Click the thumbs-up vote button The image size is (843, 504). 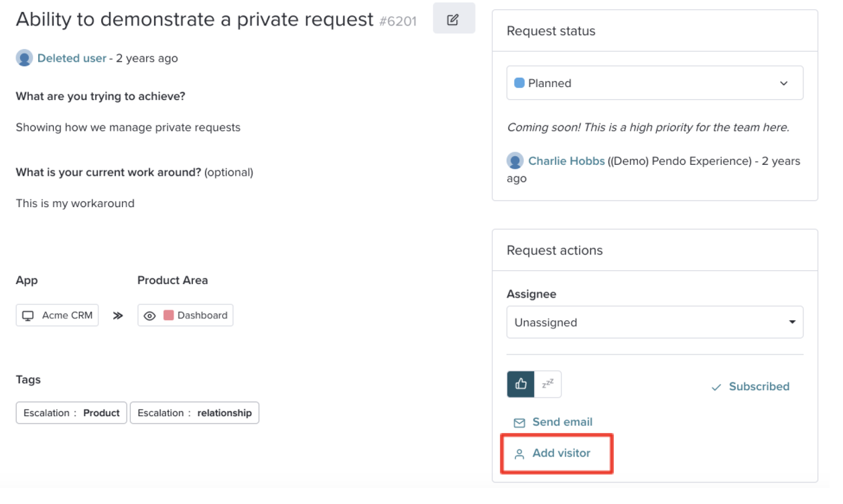(521, 384)
